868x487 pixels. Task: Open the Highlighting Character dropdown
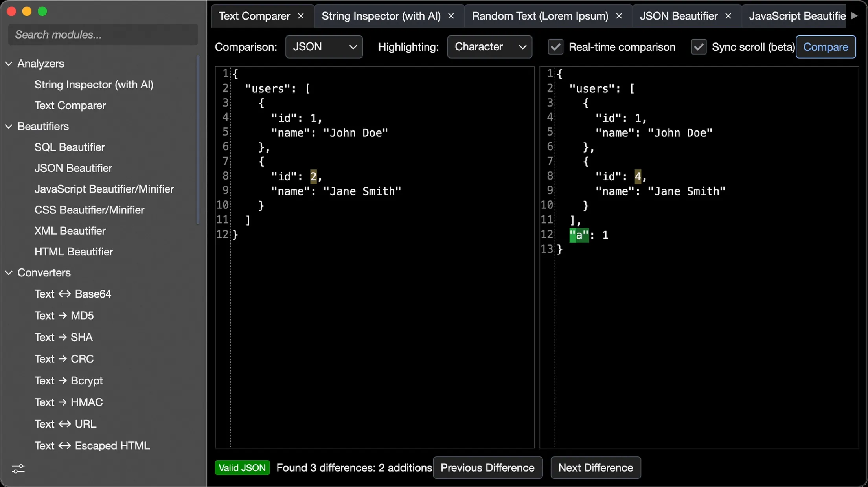489,47
